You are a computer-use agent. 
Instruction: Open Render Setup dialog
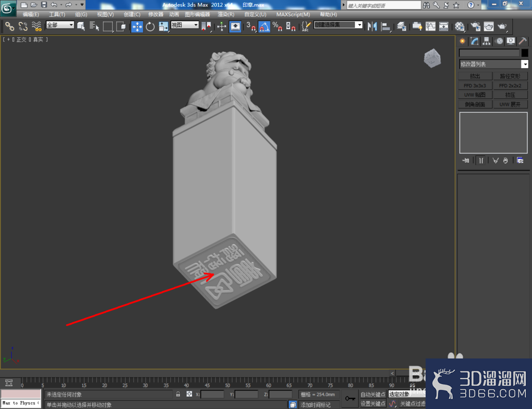[475, 27]
